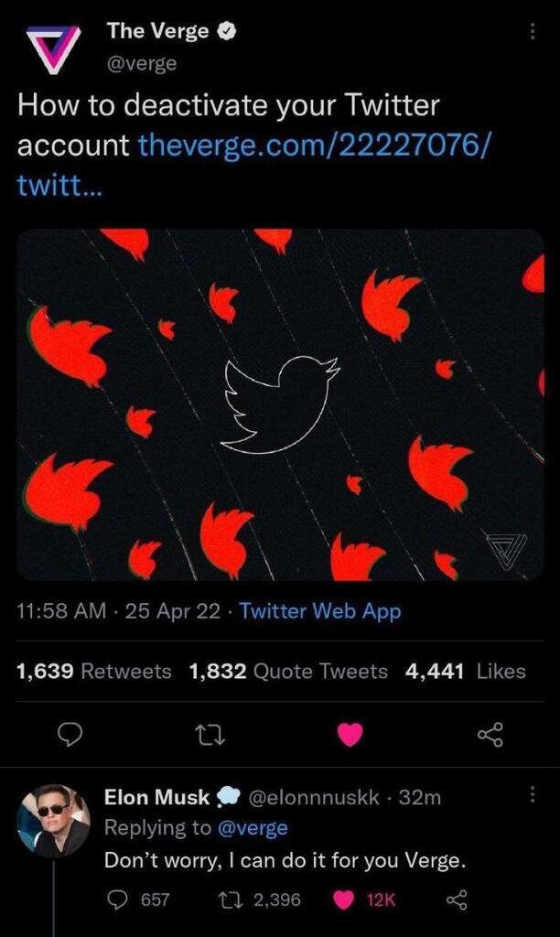View the 1,832 Quote Tweets list
The width and height of the screenshot is (560, 937).
click(288, 671)
